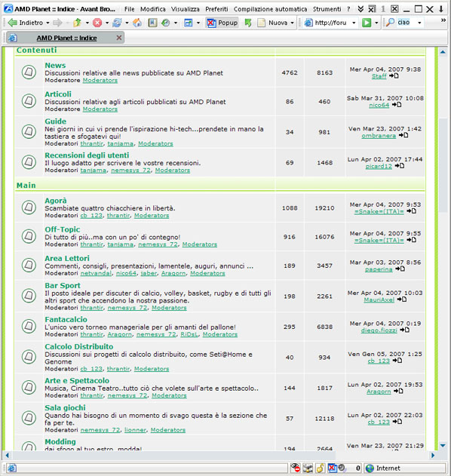Viewport: 451px width, 476px height.
Task: Click the double-chevron icon in menu bar
Action: 360,9
